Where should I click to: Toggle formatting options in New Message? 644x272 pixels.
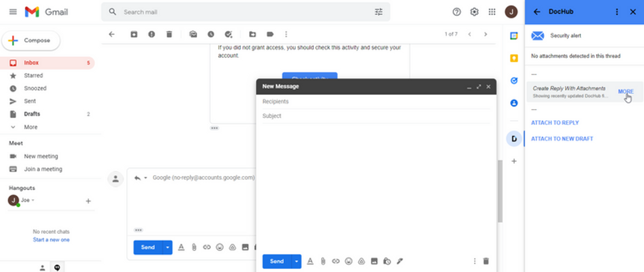tap(310, 261)
